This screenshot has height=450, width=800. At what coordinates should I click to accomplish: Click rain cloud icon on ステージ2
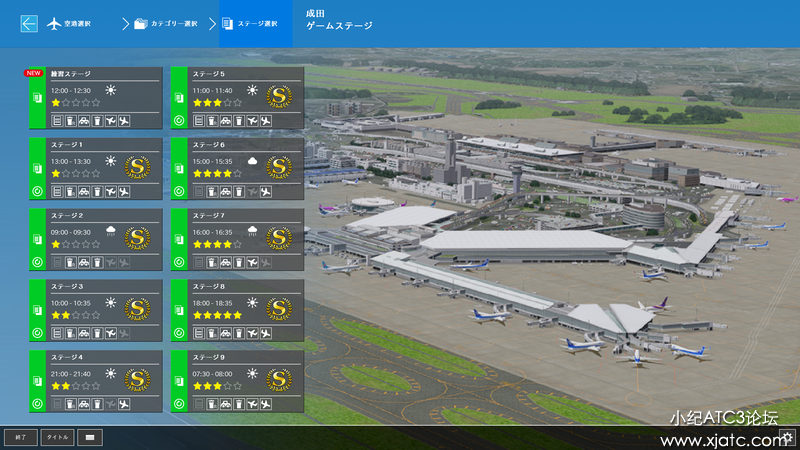[110, 232]
